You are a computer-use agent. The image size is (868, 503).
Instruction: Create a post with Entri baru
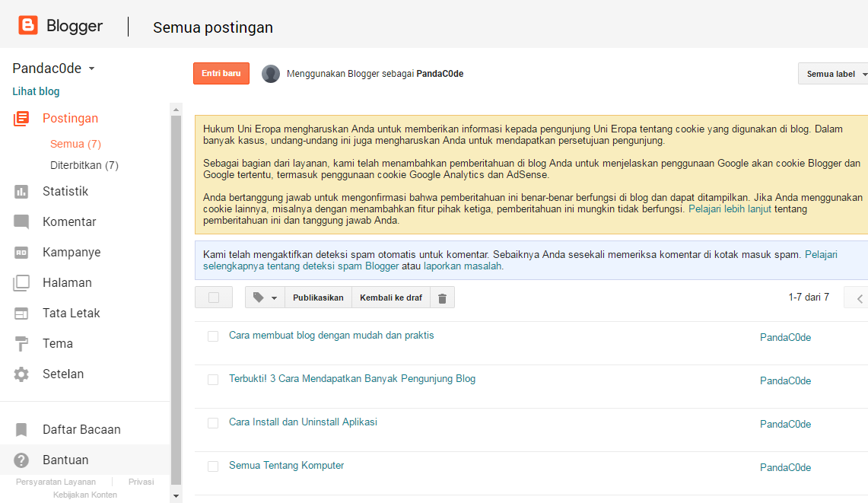[x=221, y=73]
